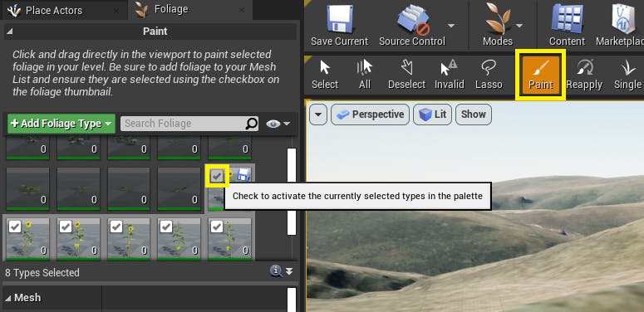The image size is (644, 312).
Task: Open the Lit view mode menu
Action: pyautogui.click(x=433, y=114)
